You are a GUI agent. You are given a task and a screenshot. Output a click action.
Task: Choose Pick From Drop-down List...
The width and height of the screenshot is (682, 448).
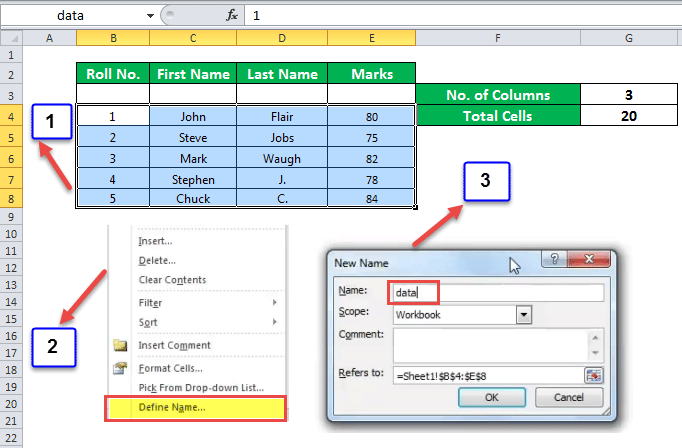coord(201,388)
